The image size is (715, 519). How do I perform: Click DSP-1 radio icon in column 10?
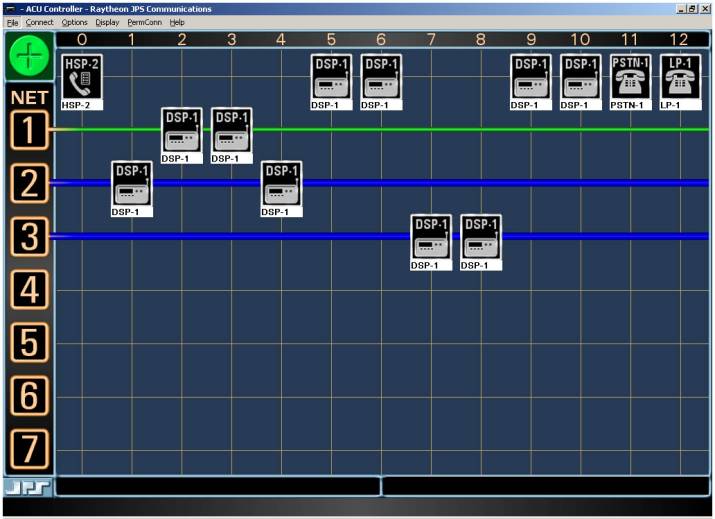pyautogui.click(x=581, y=77)
